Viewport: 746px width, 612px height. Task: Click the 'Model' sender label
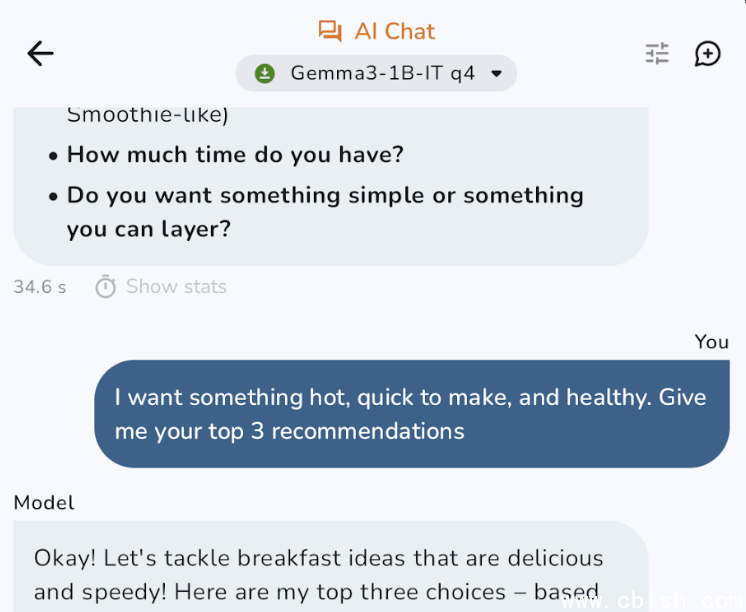coord(44,503)
